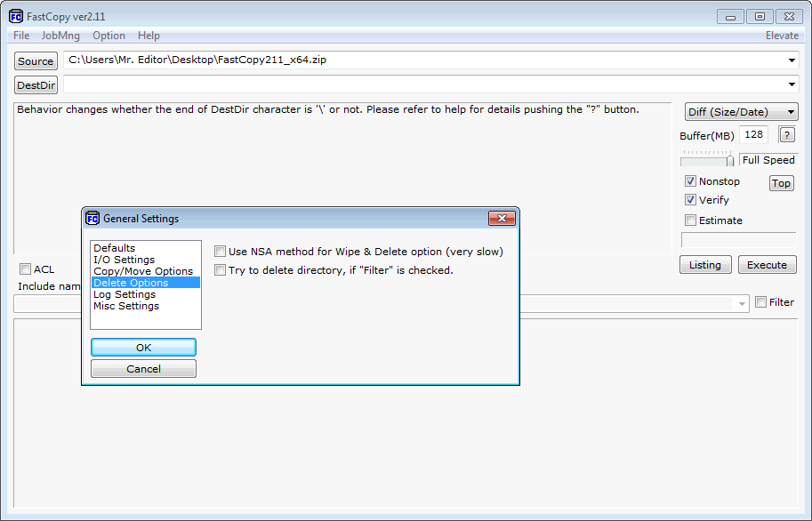The height and width of the screenshot is (521, 812).
Task: Check Try to delete directory option
Action: (x=220, y=270)
